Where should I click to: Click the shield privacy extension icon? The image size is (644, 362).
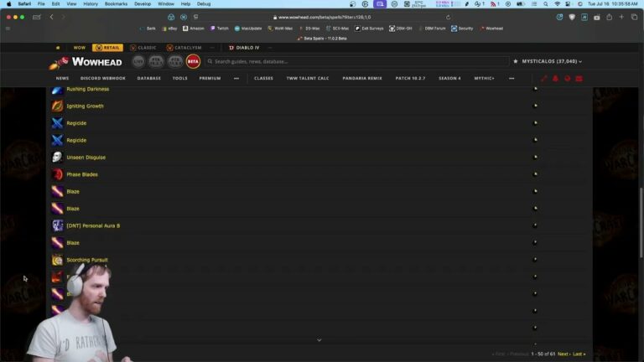pos(572,17)
